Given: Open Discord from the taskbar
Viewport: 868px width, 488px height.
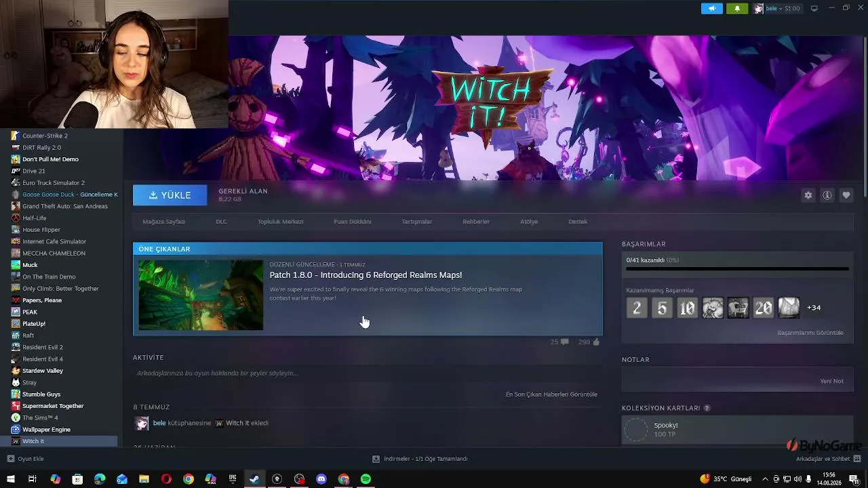Looking at the screenshot, I should coord(321,479).
